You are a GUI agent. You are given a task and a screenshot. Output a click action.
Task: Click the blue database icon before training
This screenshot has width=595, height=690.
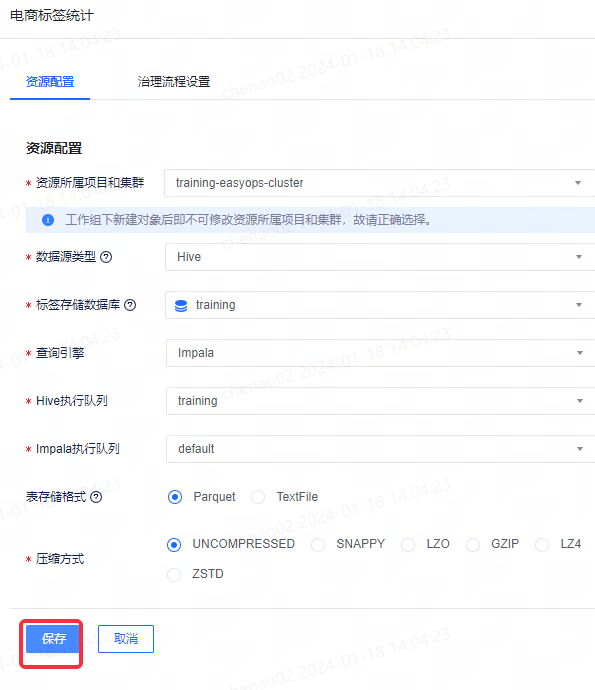click(181, 305)
